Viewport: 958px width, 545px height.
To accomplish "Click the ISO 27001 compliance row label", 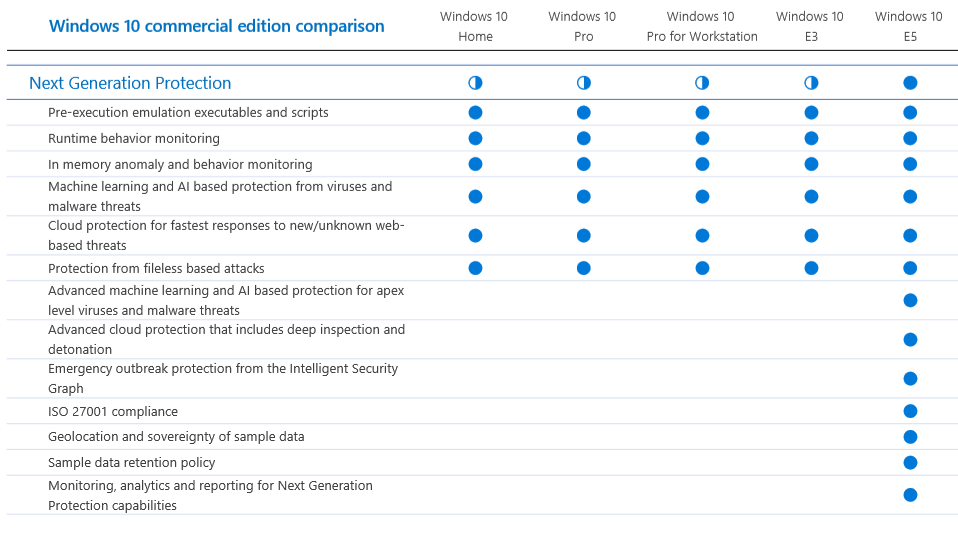I will tap(113, 411).
